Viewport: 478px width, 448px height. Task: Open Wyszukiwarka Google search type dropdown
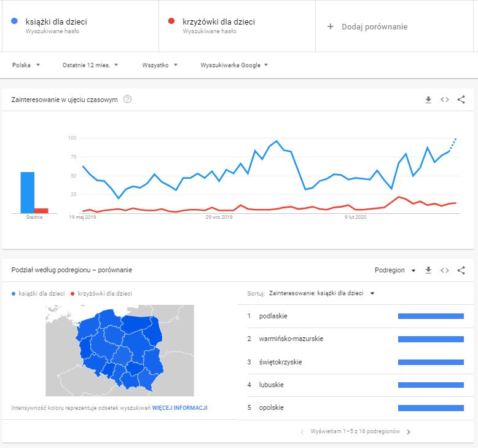pyautogui.click(x=234, y=65)
